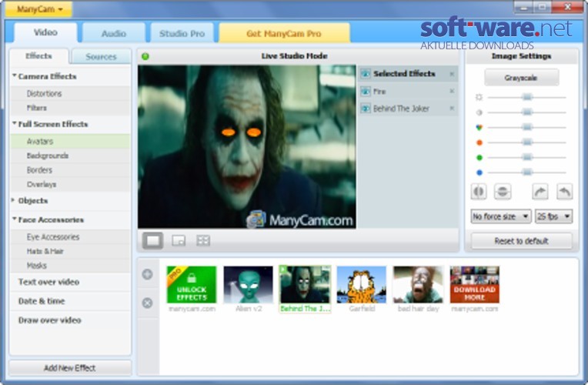Remove all Selected Effects with the X
Viewport: 588px width, 385px height.
point(452,74)
